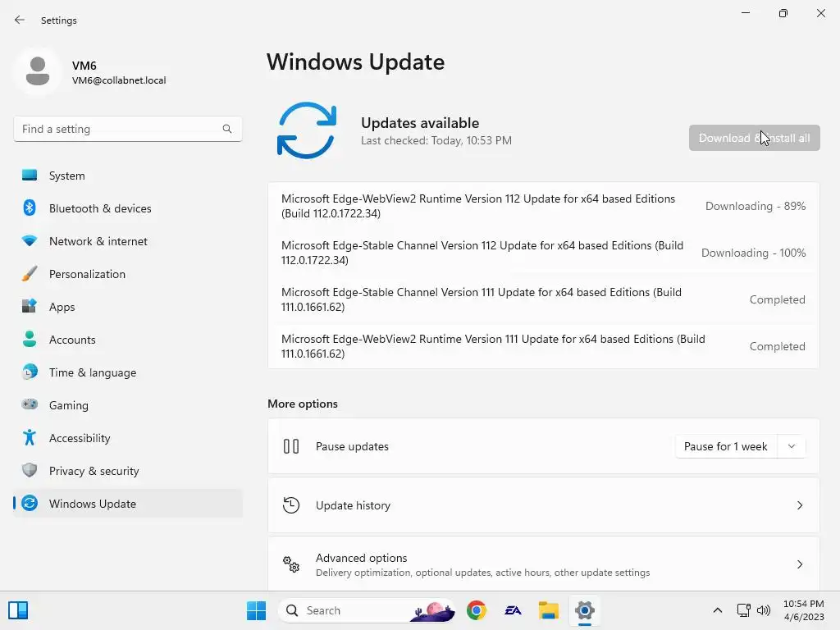This screenshot has width=840, height=630.
Task: Click Completed status for Edge-Stable Version 111
Action: click(778, 299)
